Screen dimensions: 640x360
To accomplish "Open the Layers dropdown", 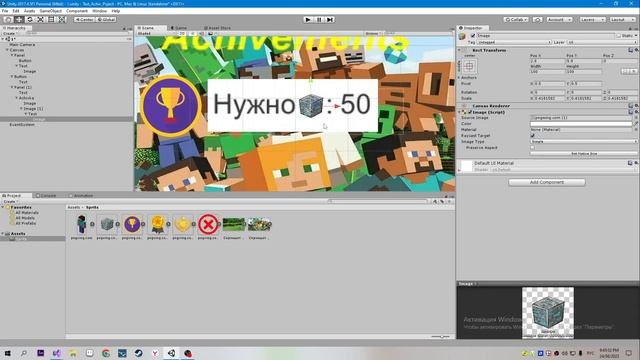I will point(592,19).
